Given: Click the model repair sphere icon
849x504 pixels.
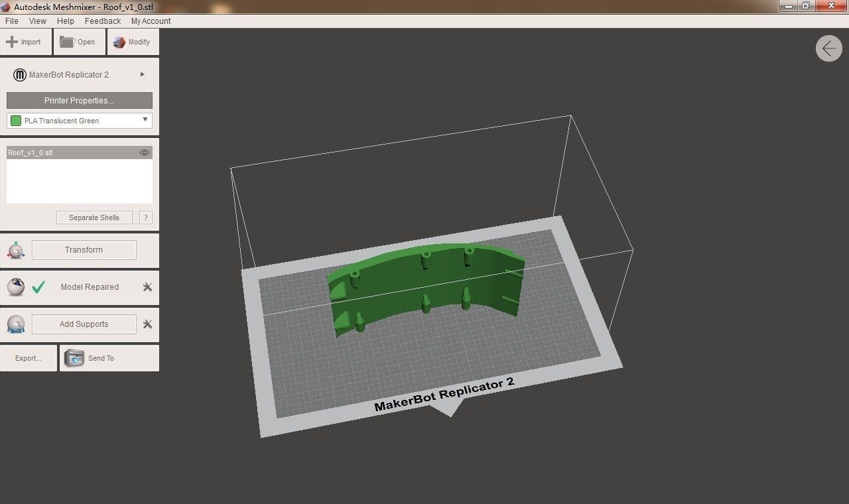Looking at the screenshot, I should point(16,287).
